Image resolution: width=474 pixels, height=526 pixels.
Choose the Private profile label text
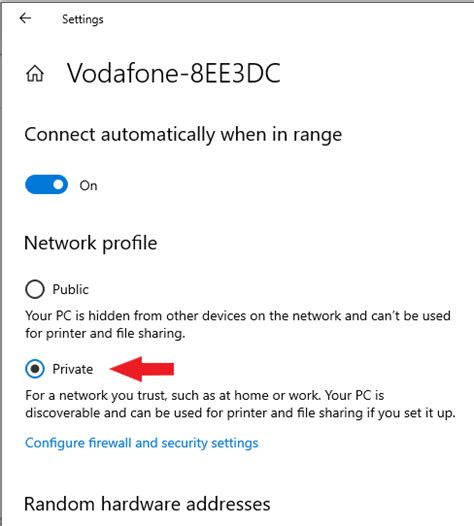[x=73, y=369]
